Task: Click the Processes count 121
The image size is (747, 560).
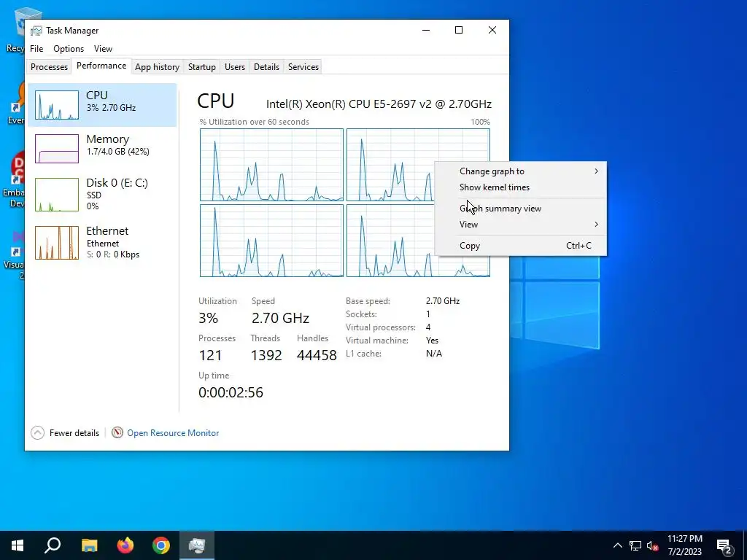Action: 210,355
